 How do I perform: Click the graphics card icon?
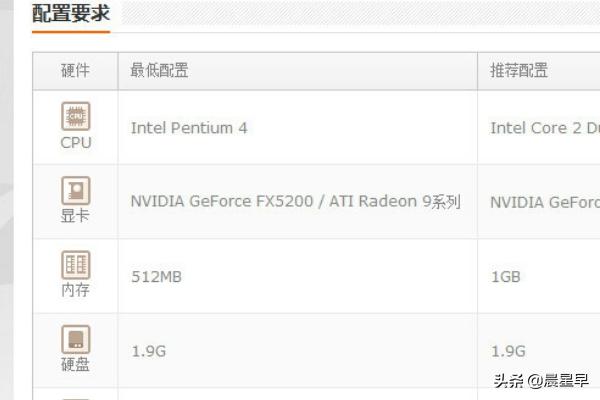pyautogui.click(x=76, y=190)
